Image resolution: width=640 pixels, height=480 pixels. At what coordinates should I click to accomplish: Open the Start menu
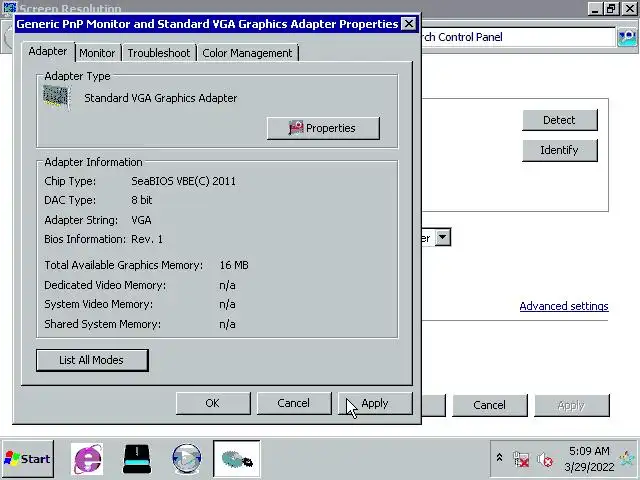28,459
